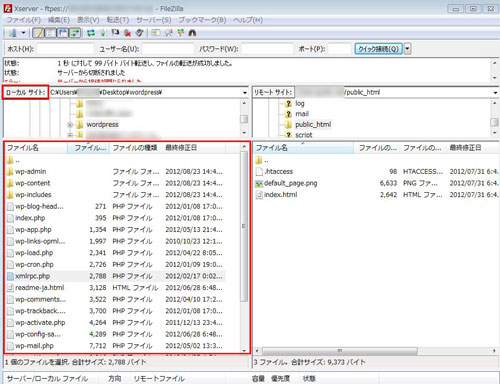Select index.php file icon
This screenshot has width=500, height=384.
pyautogui.click(x=10, y=218)
